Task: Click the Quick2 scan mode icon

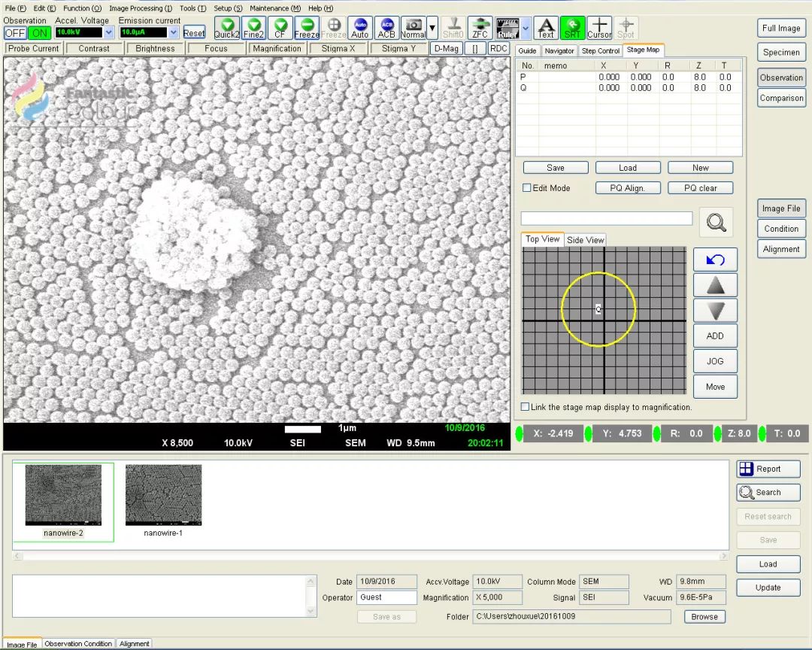Action: pyautogui.click(x=226, y=29)
